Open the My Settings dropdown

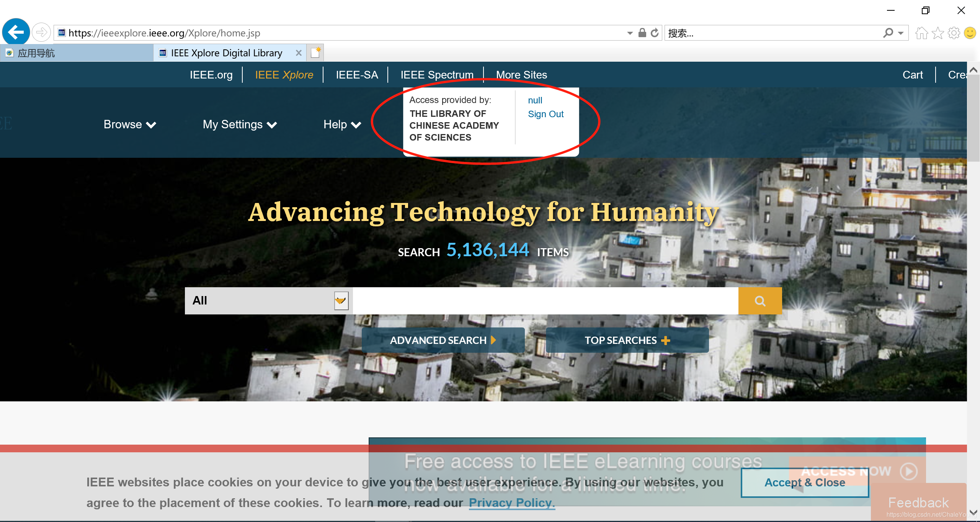point(240,124)
